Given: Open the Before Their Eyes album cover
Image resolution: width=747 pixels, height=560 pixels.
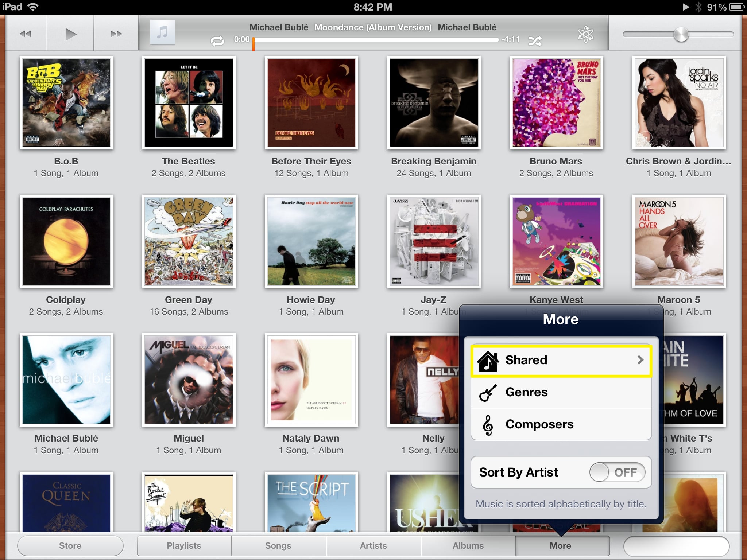Looking at the screenshot, I should tap(311, 103).
